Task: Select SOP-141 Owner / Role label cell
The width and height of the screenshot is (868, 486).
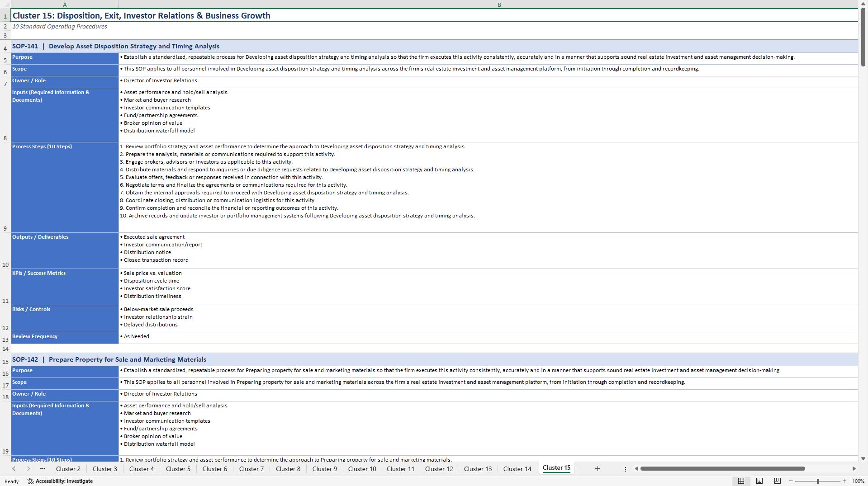Action: 65,82
